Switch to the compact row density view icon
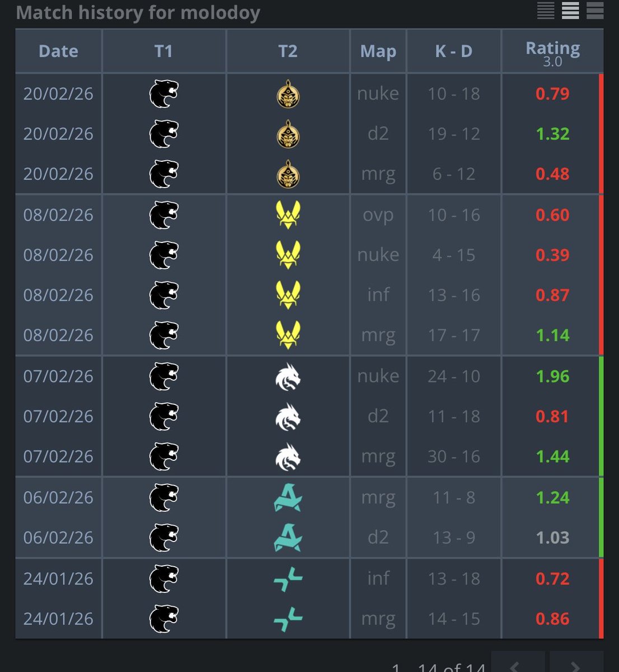 click(x=546, y=10)
